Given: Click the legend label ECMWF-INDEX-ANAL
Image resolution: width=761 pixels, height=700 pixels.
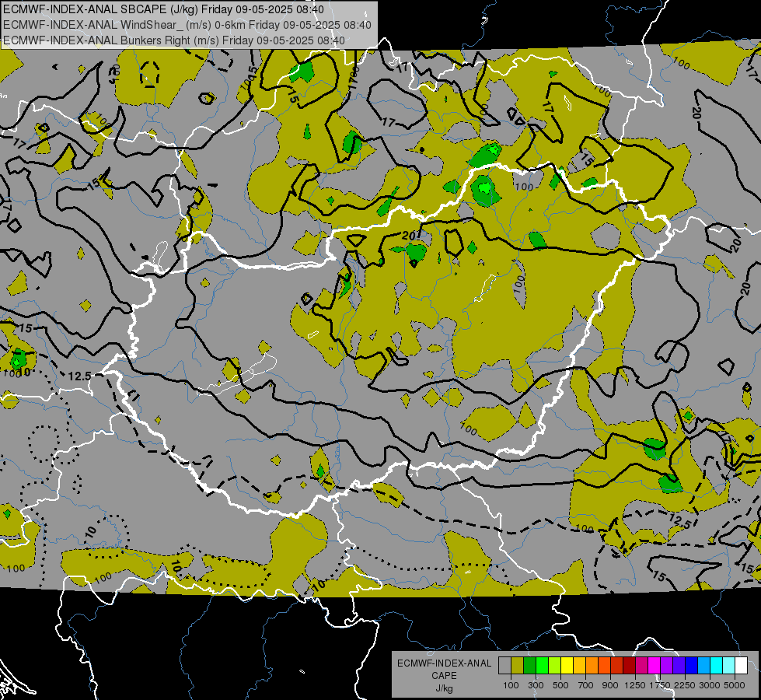Looking at the screenshot, I should pos(444,663).
